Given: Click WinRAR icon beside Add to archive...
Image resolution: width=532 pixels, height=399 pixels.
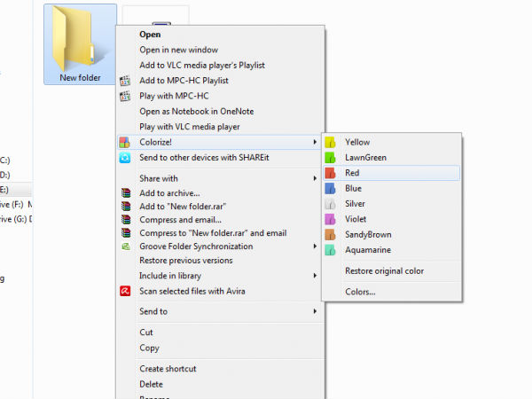Looking at the screenshot, I should 126,193.
